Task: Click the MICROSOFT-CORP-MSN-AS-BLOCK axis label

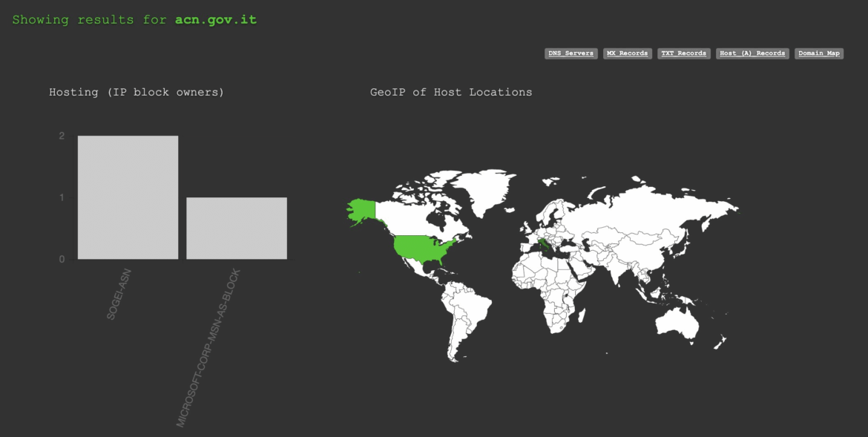Action: coord(209,349)
